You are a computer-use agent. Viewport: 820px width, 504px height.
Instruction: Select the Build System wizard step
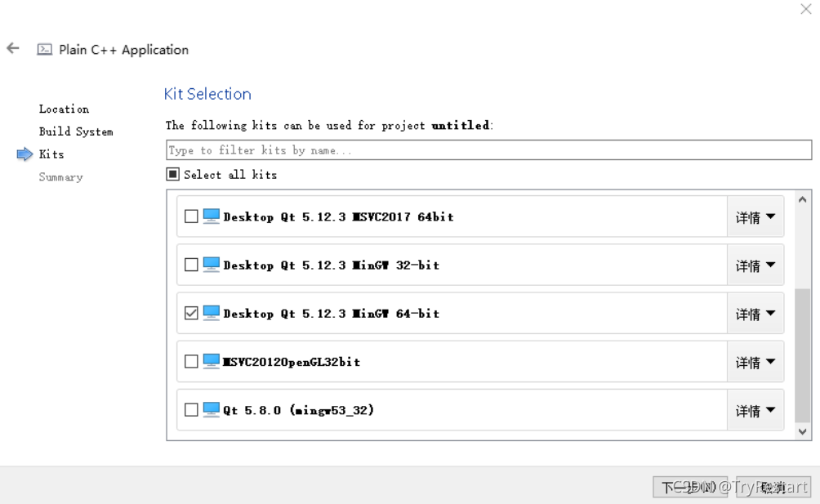coord(76,132)
